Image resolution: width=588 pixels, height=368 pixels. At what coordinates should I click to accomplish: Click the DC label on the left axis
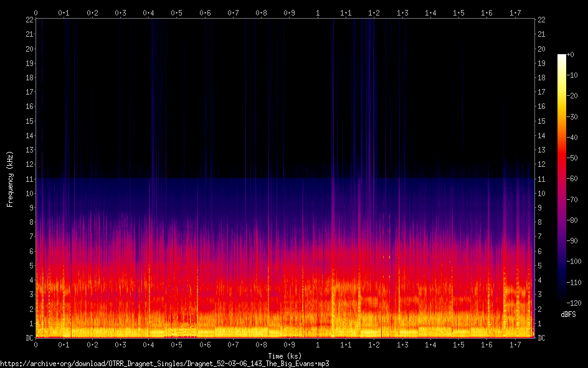click(x=29, y=338)
